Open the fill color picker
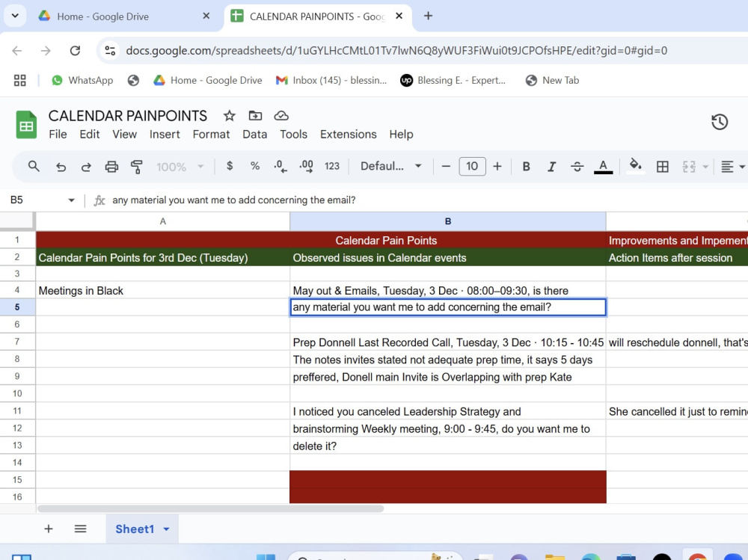 pos(635,166)
